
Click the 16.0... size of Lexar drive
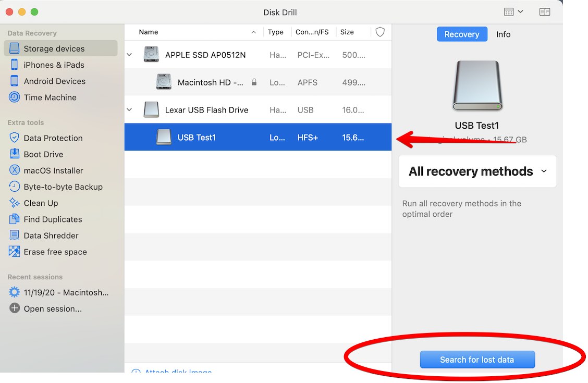353,110
